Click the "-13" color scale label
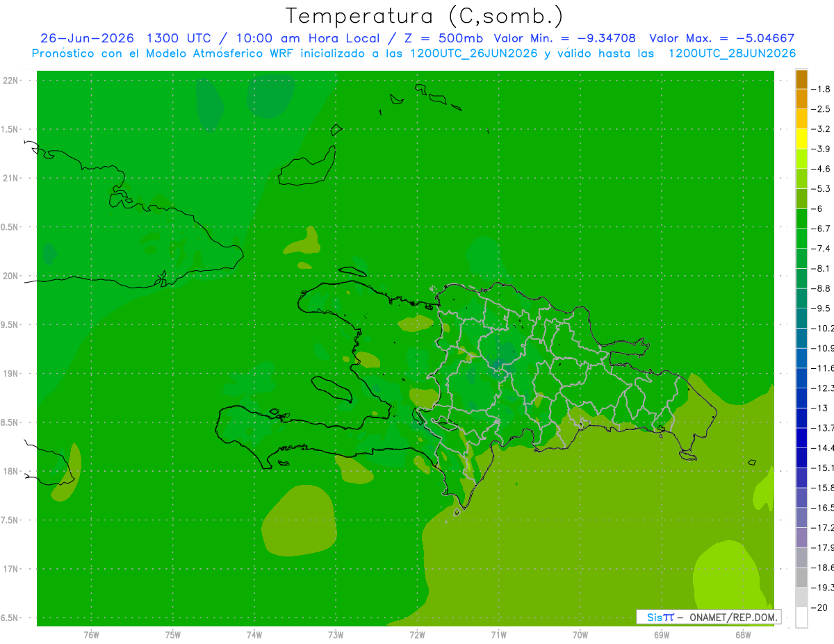Image resolution: width=834 pixels, height=644 pixels. click(821, 408)
